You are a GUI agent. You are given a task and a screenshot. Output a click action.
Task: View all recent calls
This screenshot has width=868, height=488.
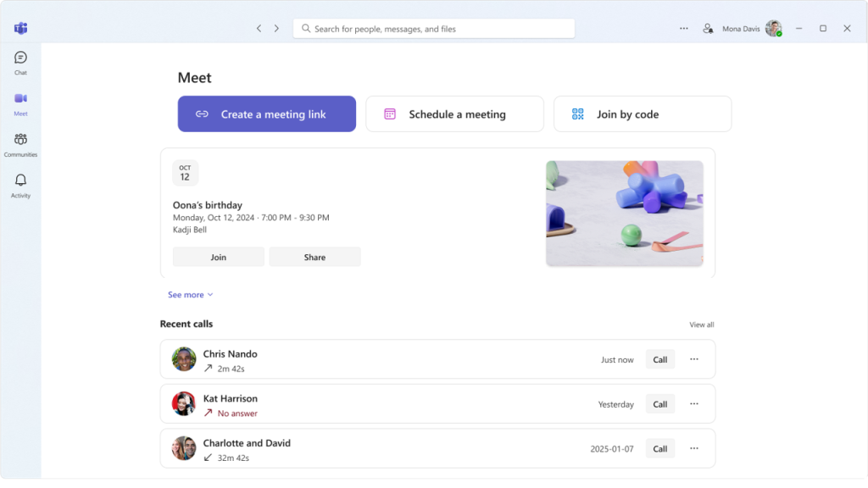click(701, 324)
